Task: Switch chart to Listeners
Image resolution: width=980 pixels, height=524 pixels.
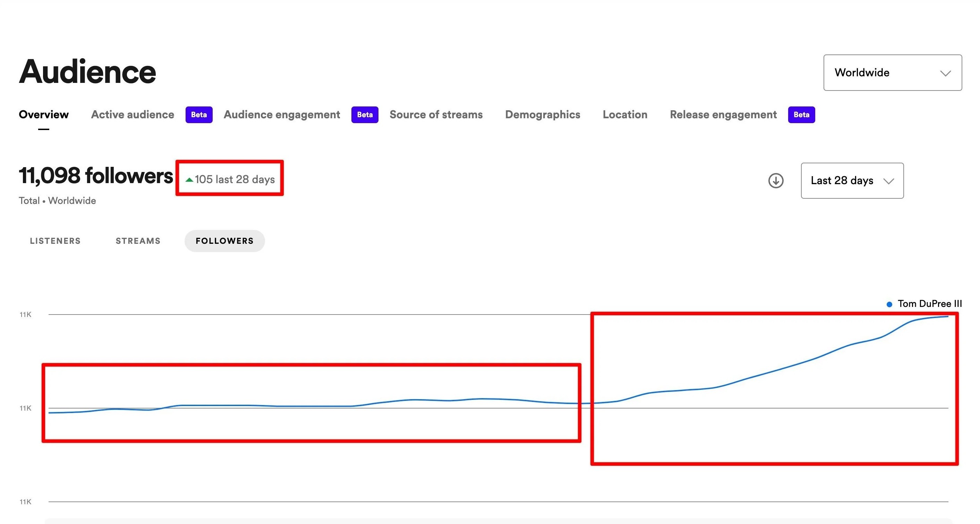Action: click(55, 241)
